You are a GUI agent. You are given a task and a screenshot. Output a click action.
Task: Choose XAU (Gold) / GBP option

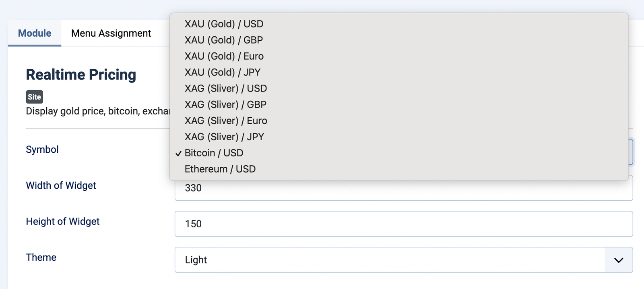point(223,40)
